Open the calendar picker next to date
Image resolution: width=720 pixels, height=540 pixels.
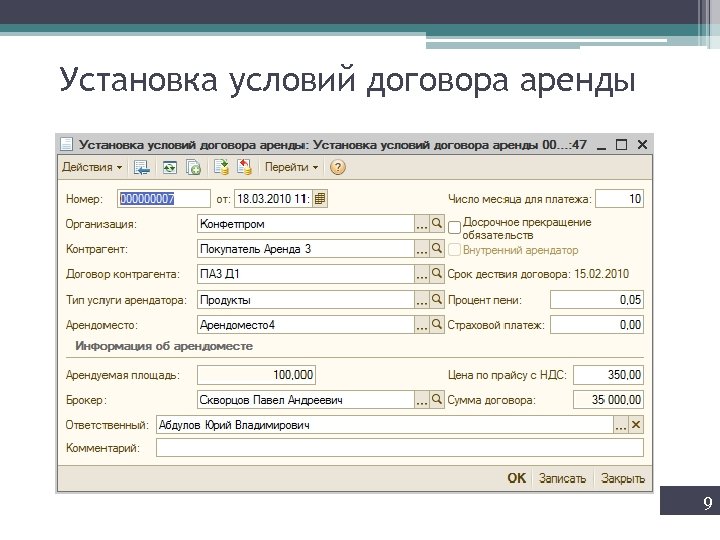click(x=320, y=199)
